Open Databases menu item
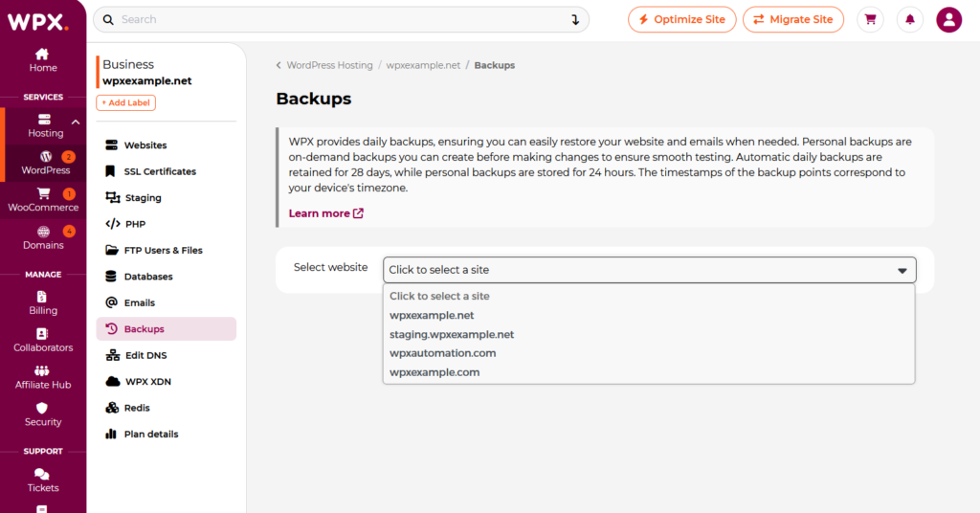This screenshot has height=513, width=980. (x=167, y=277)
